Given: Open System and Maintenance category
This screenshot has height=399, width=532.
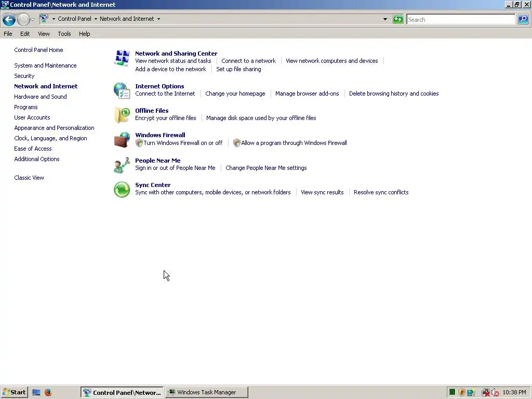Looking at the screenshot, I should pyautogui.click(x=46, y=65).
